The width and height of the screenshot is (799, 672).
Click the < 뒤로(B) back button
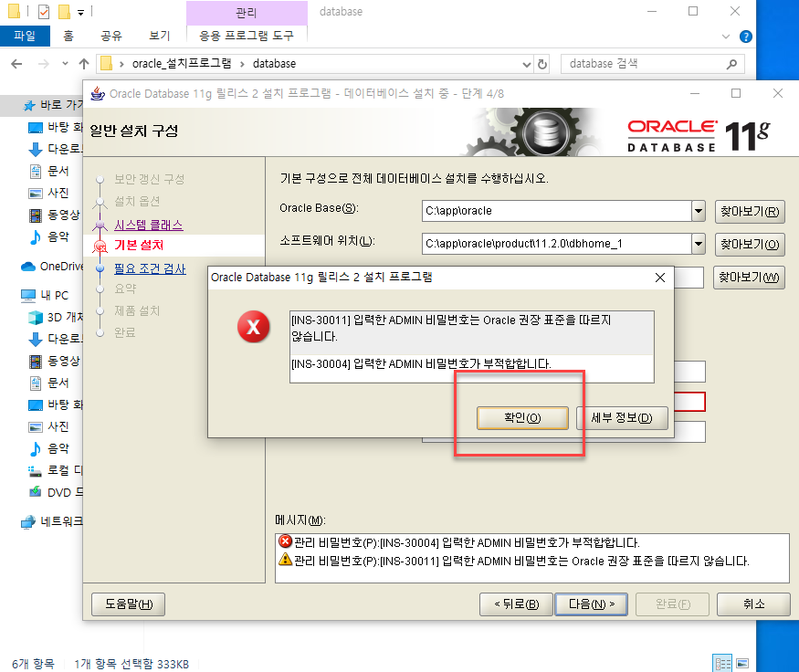(516, 604)
